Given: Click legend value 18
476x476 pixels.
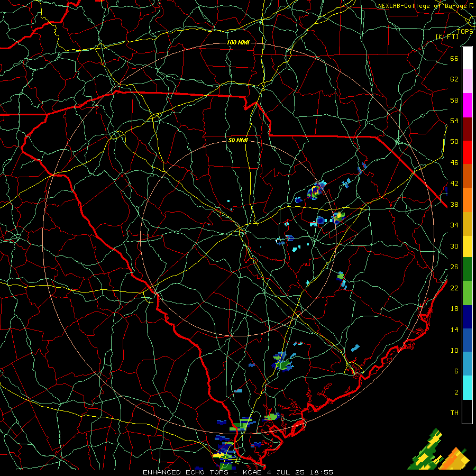Looking at the screenshot, I should pyautogui.click(x=454, y=309).
